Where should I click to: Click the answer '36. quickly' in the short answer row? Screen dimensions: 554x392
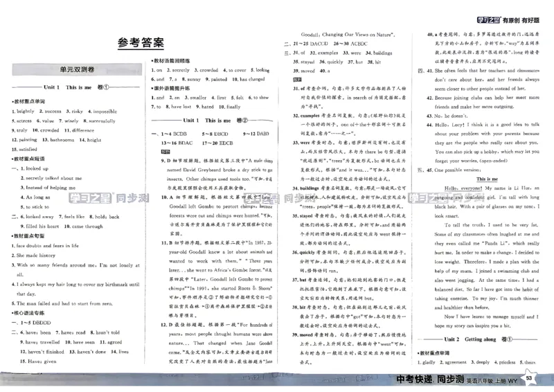coord(331,62)
